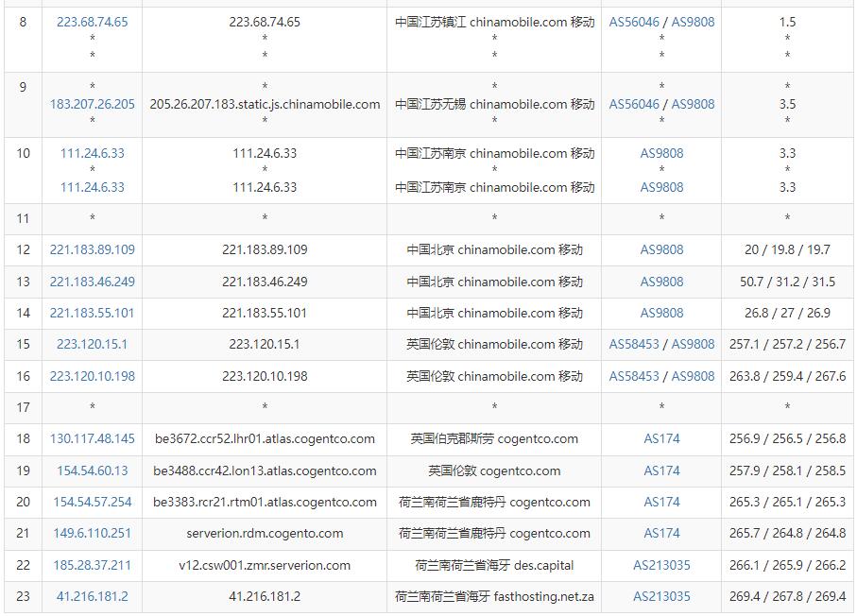Screen dimensions: 857x616
Task: Select latency value 257.1 / 257.2 / 256.7
Action: point(787,344)
